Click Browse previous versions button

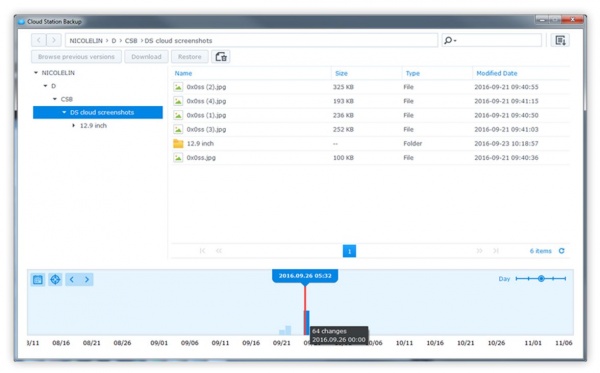(76, 57)
